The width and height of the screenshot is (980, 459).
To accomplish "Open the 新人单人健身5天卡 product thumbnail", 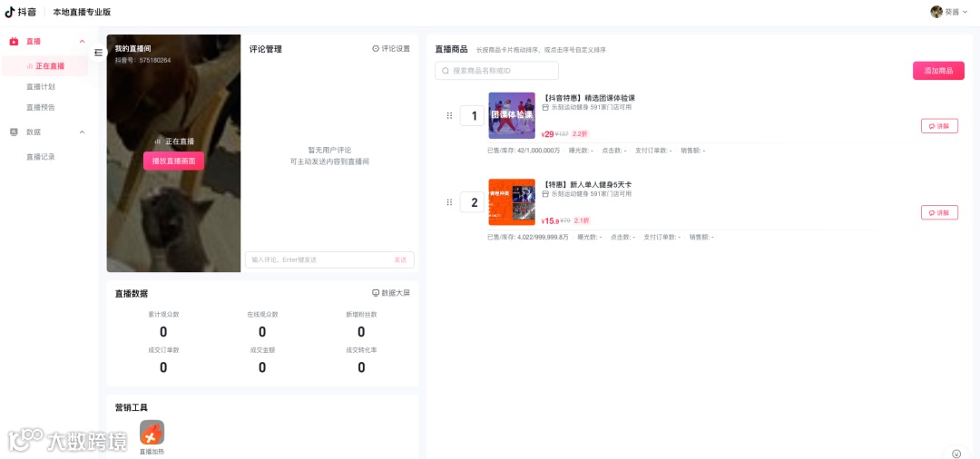I will (x=512, y=202).
